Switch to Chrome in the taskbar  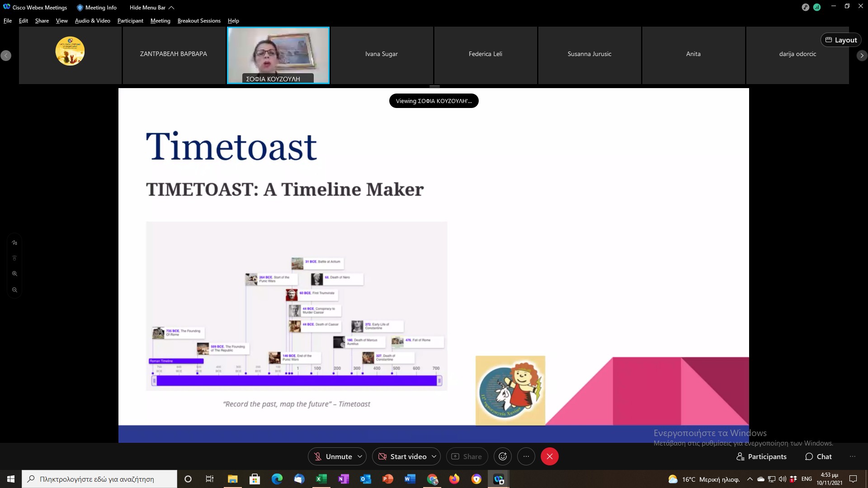[x=432, y=479]
